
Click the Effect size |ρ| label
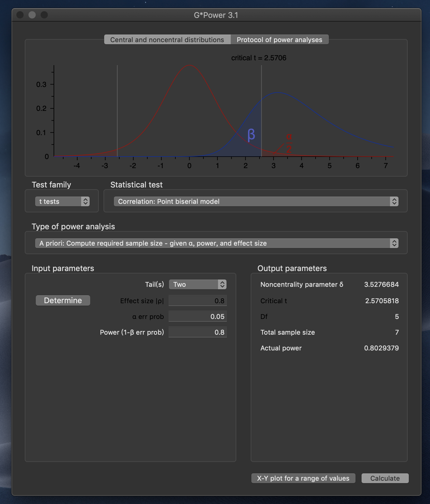click(142, 301)
